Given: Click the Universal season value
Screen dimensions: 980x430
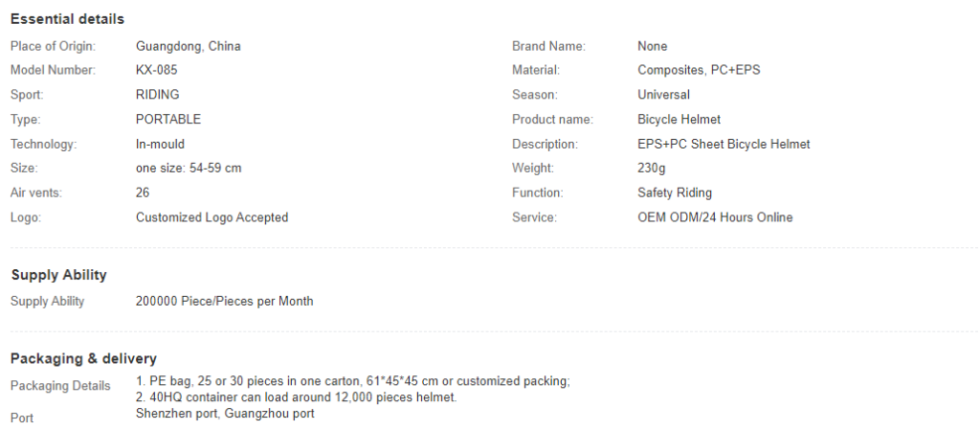Looking at the screenshot, I should pyautogui.click(x=664, y=95).
